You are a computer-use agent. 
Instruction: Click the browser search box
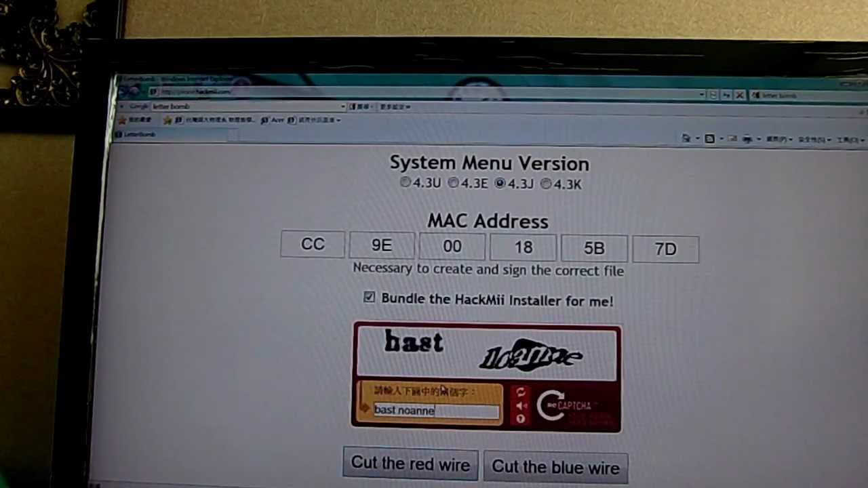click(807, 96)
